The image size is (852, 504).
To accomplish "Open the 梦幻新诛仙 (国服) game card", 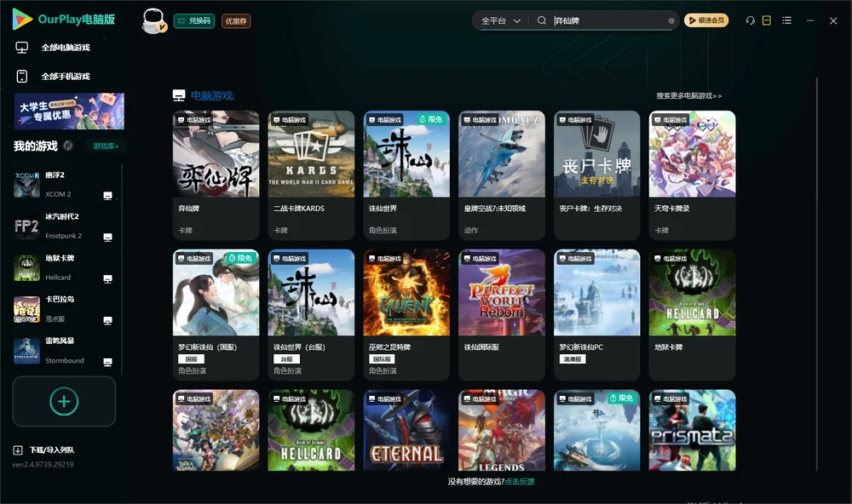I will [216, 314].
